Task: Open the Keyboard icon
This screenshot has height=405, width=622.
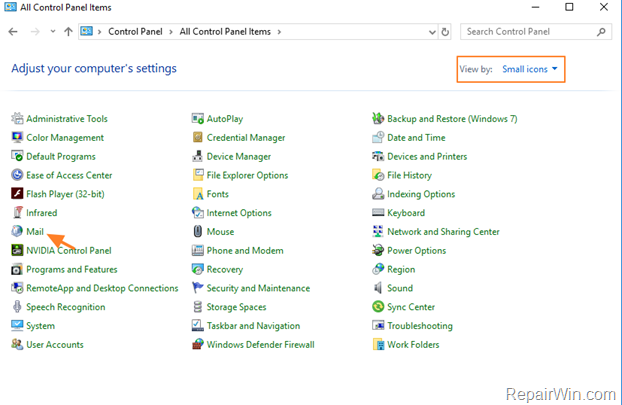Action: 378,213
